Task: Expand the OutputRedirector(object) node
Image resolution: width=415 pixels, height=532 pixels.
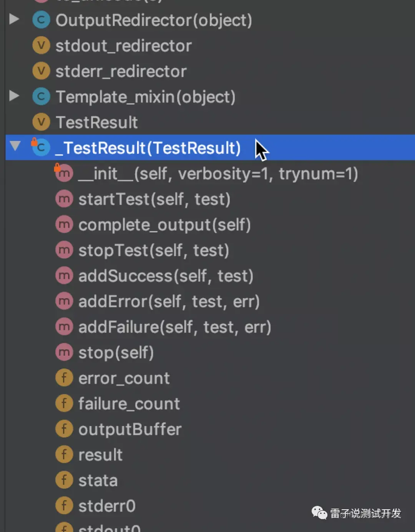Action: coord(14,19)
